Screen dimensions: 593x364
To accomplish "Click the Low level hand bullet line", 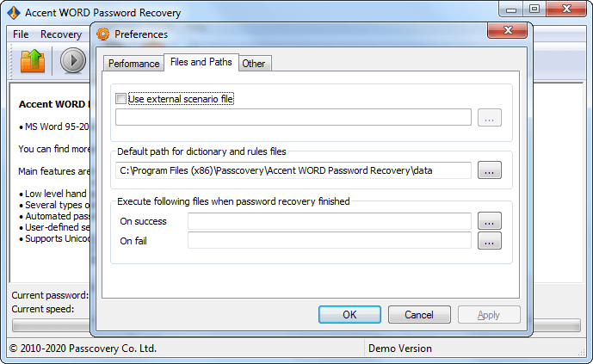I will click(x=53, y=194).
